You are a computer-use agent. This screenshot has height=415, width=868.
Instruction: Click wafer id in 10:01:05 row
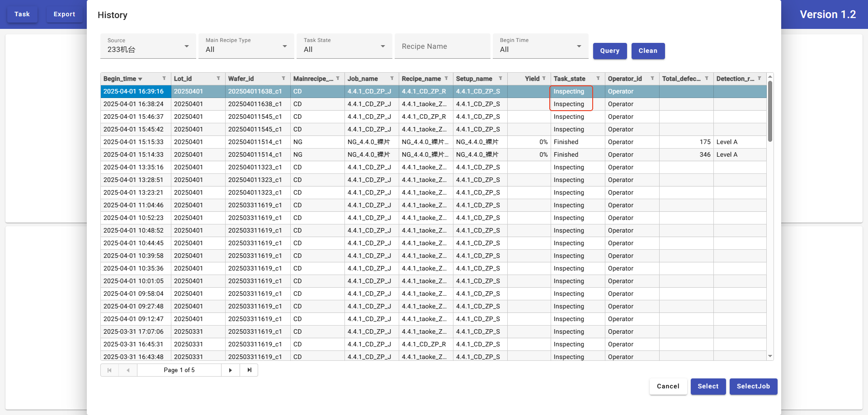[255, 281]
